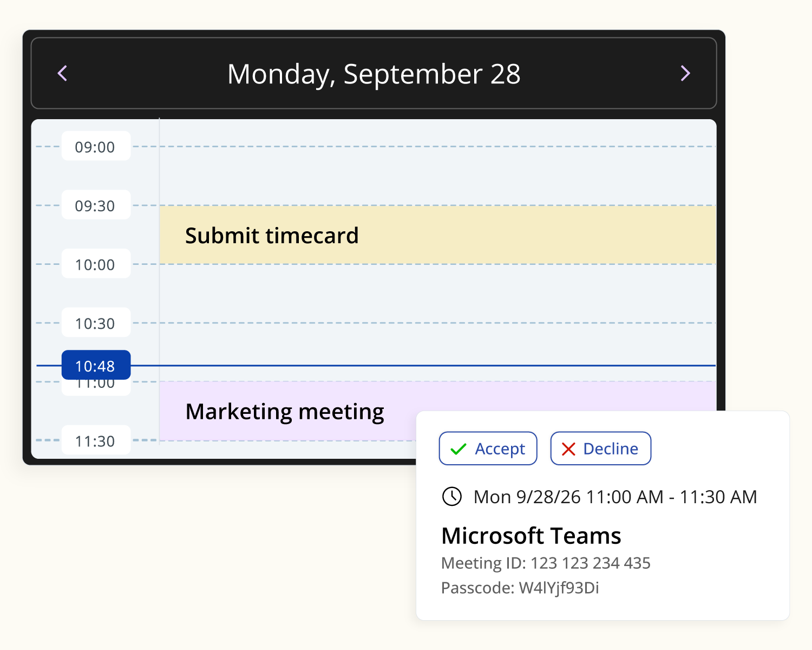Go to previous day with left chevron
Image resolution: width=812 pixels, height=650 pixels.
click(x=63, y=73)
